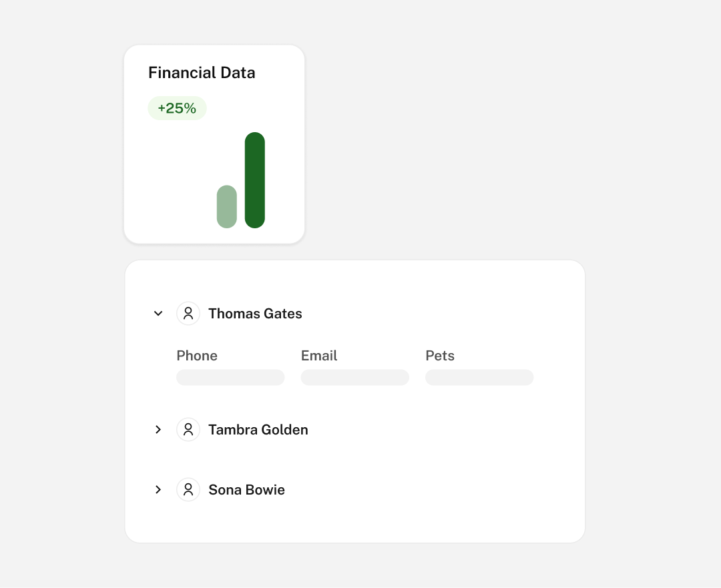Click the +25% growth badge
Screen dimensions: 721x588
[x=177, y=108]
